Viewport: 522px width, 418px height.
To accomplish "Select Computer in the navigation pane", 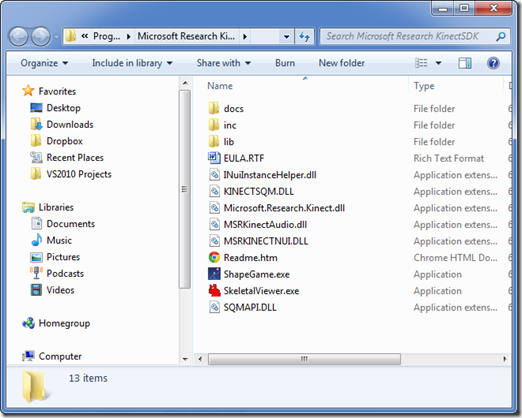I will [52, 356].
